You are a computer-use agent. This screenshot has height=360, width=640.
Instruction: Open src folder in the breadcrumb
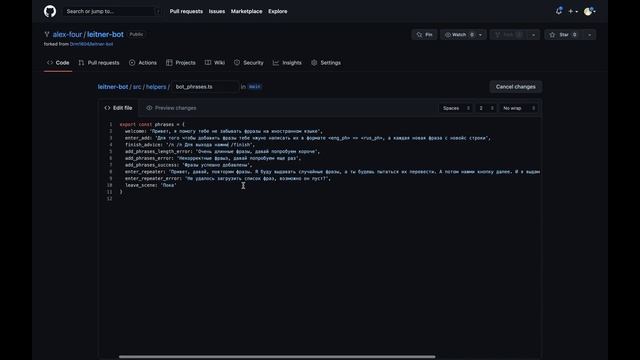137,87
